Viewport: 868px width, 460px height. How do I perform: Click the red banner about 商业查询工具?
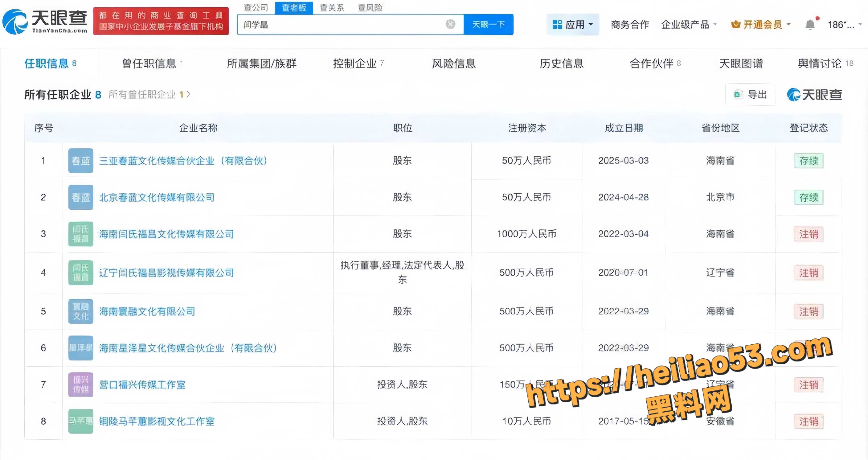(x=161, y=21)
